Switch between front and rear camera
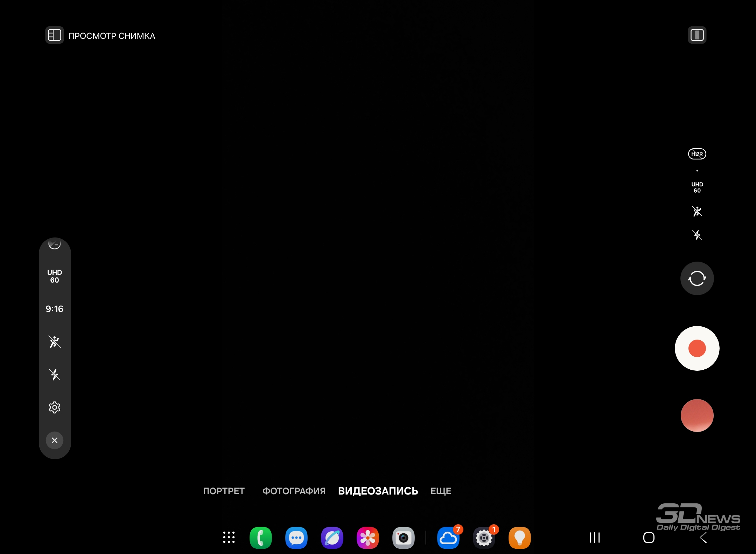This screenshot has height=554, width=756. click(x=697, y=278)
